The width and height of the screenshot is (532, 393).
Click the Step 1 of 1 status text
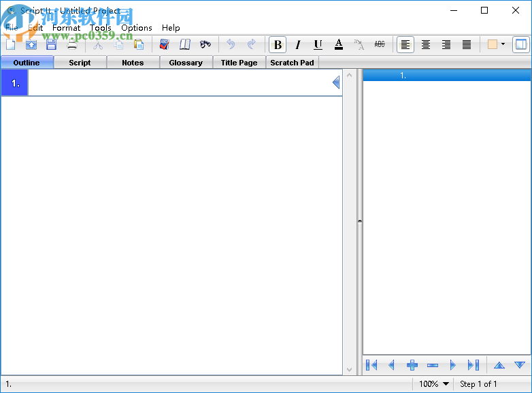(x=478, y=384)
